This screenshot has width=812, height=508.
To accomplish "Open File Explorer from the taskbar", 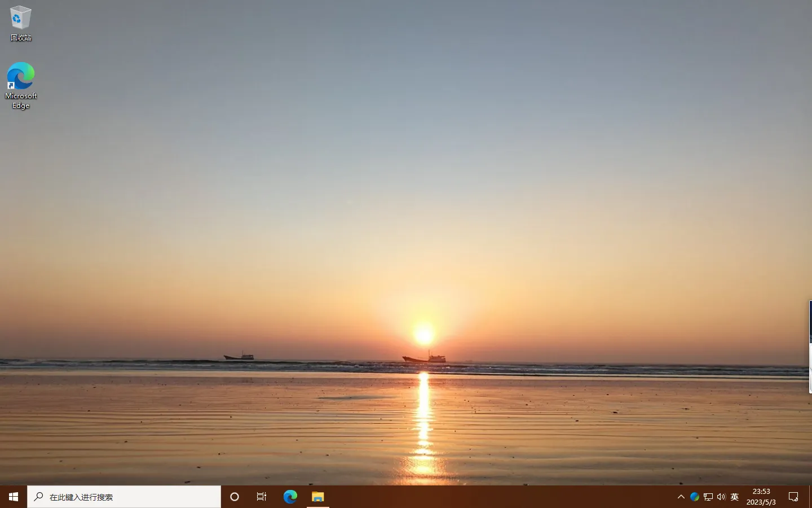I will (317, 497).
